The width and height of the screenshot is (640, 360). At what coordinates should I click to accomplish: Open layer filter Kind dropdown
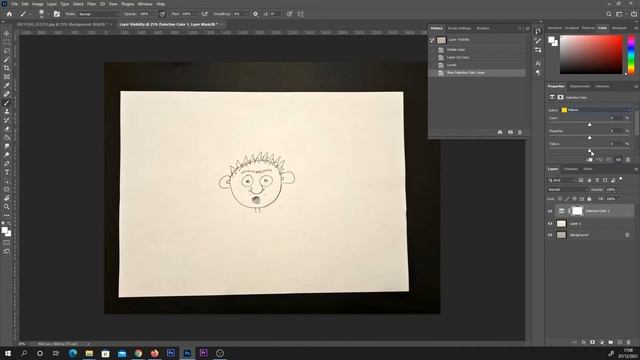(561, 180)
